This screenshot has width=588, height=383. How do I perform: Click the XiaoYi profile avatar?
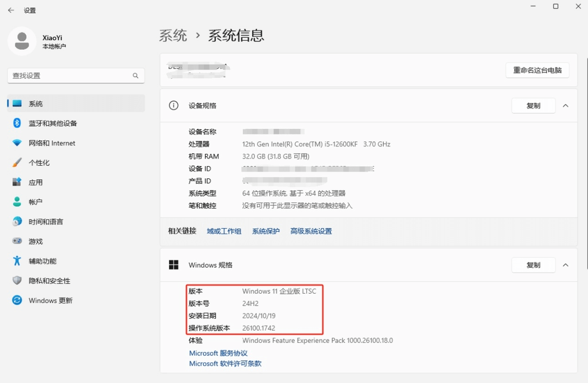pyautogui.click(x=22, y=41)
